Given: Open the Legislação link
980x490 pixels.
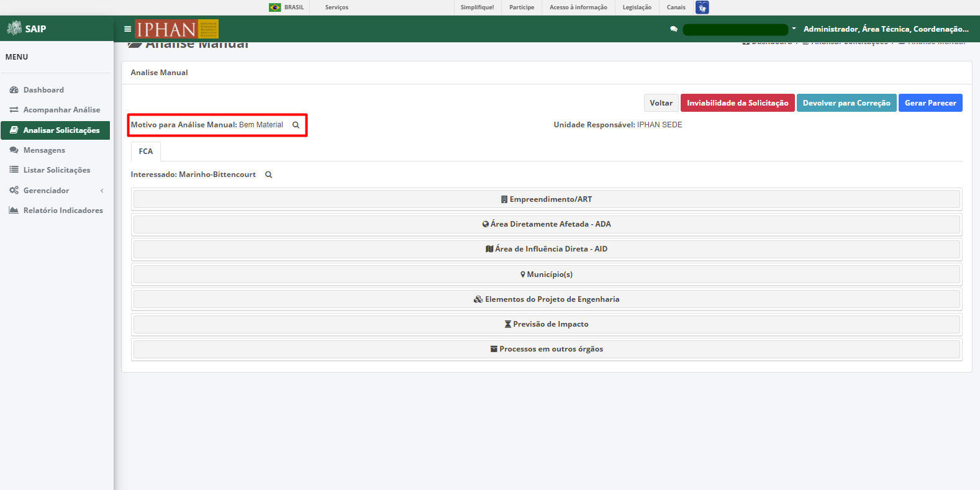Looking at the screenshot, I should pyautogui.click(x=637, y=7).
